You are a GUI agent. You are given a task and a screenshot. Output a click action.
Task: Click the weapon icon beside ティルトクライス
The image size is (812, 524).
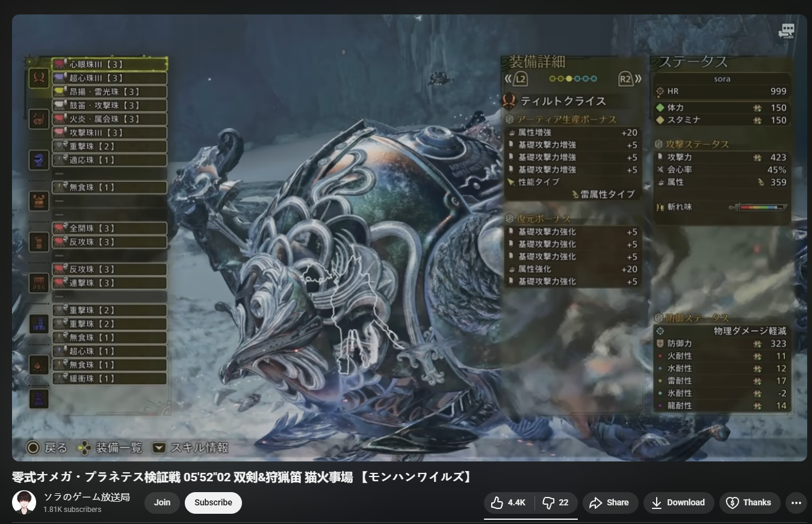pos(510,100)
